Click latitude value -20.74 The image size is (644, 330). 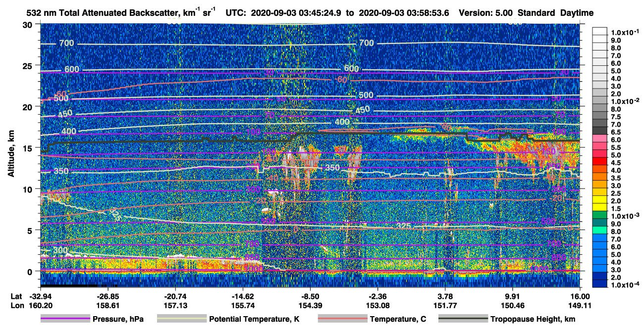[175, 296]
